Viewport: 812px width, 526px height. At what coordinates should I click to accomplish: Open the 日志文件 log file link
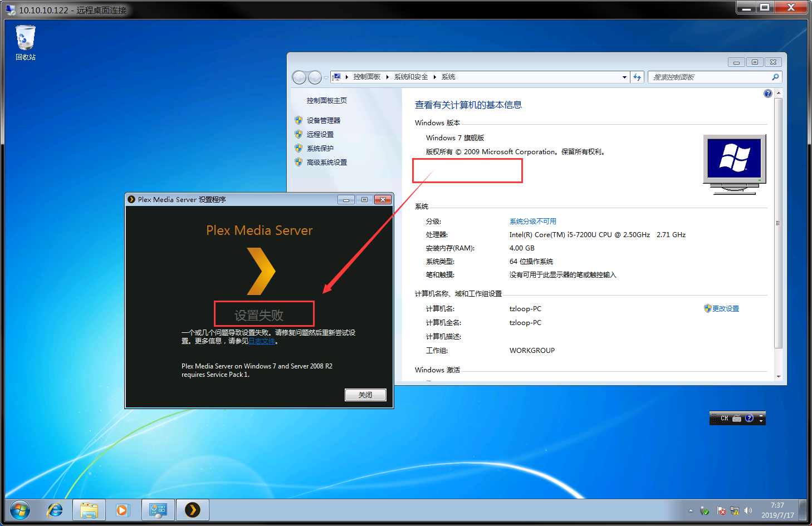click(262, 341)
